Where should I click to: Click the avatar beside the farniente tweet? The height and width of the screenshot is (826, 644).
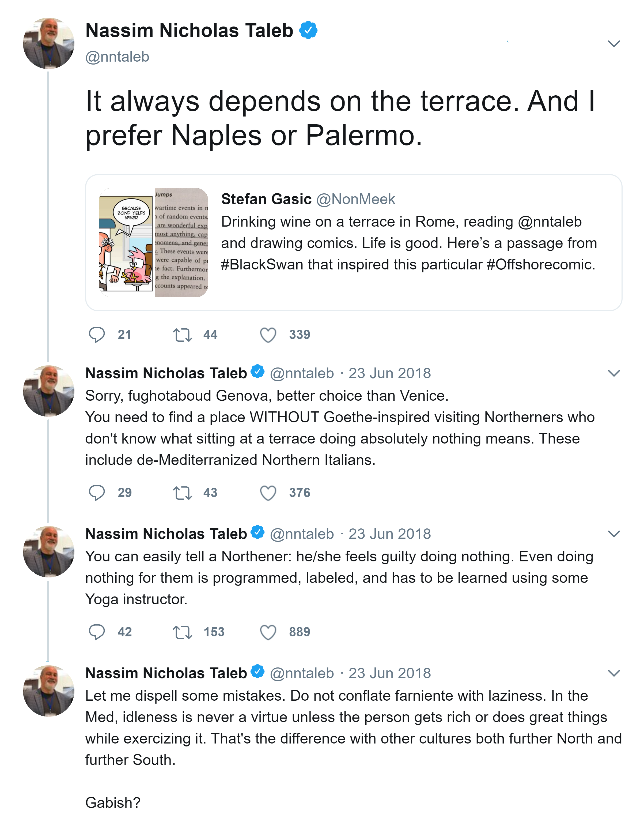click(49, 690)
